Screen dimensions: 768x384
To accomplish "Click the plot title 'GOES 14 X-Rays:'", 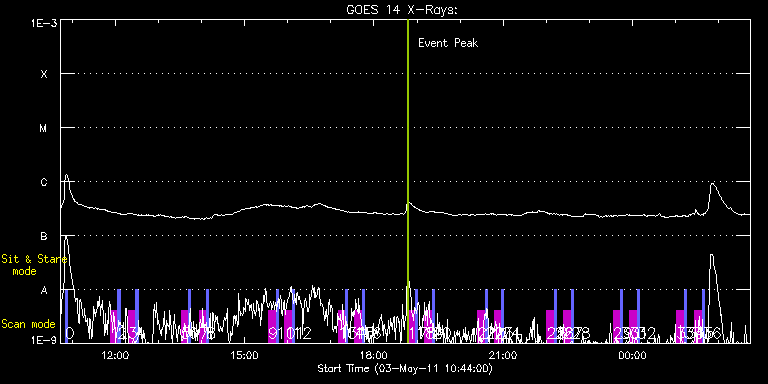I will coord(402,10).
